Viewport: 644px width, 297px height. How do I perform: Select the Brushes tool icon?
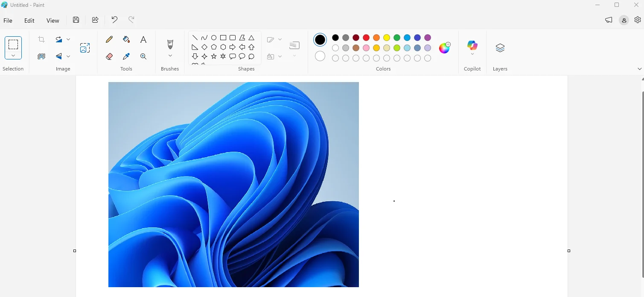(x=170, y=44)
